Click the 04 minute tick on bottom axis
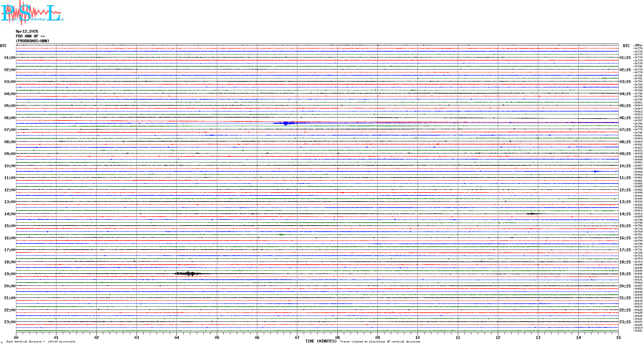 (x=177, y=337)
